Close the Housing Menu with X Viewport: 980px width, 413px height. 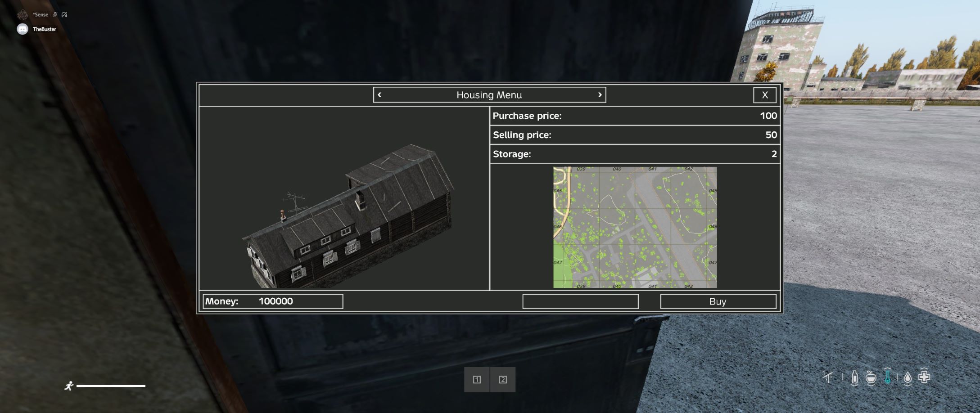pyautogui.click(x=765, y=95)
